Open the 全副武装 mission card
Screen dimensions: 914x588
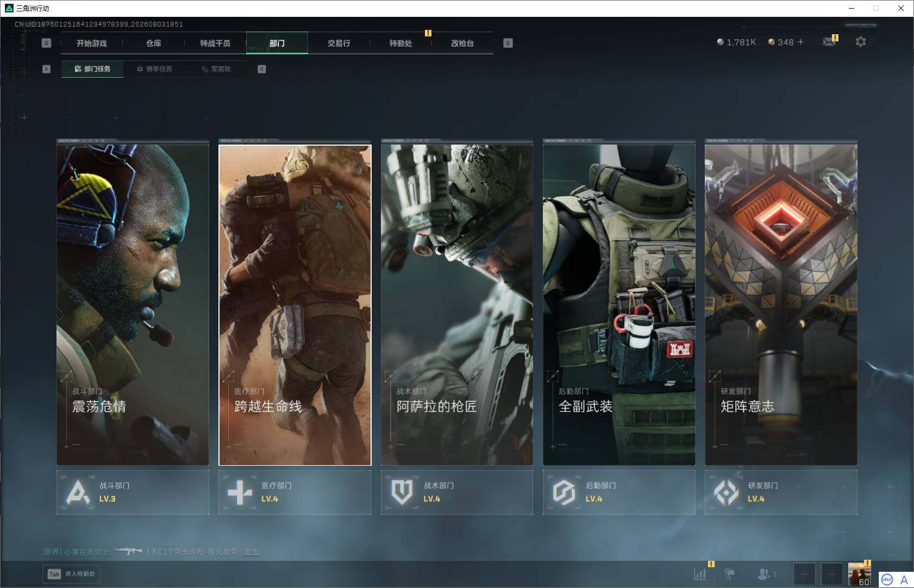coord(619,305)
